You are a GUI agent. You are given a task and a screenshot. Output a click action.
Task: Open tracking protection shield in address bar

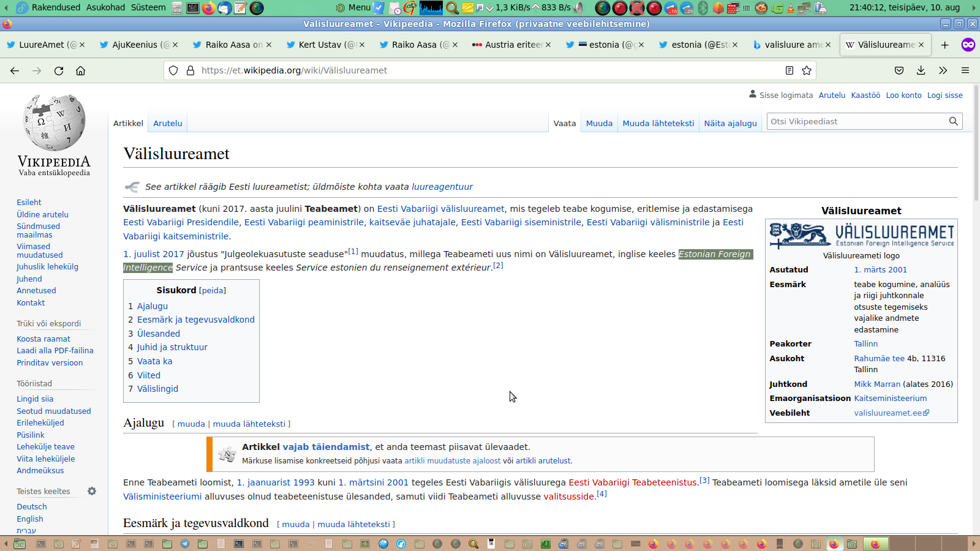pos(173,70)
